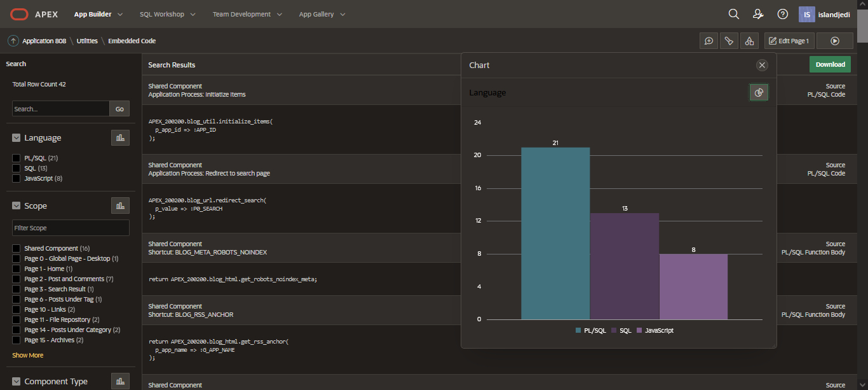Open the SQL Workshop dropdown arrow
The height and width of the screenshot is (390, 868).
tap(193, 14)
